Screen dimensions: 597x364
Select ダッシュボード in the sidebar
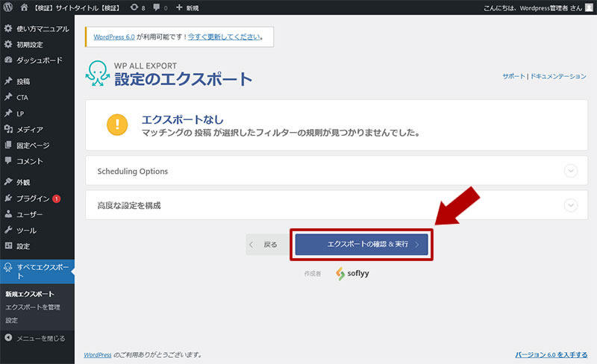[39, 60]
